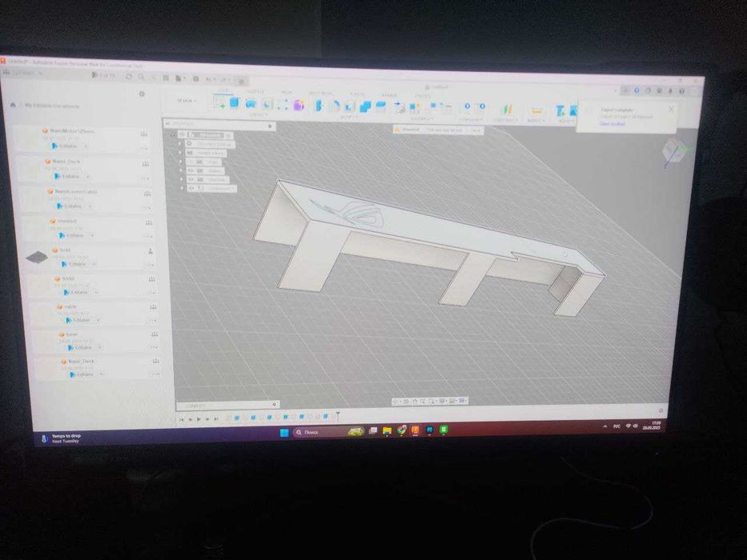Screen dimensions: 747x560
Task: Select the Hole tool icon
Action: click(267, 105)
